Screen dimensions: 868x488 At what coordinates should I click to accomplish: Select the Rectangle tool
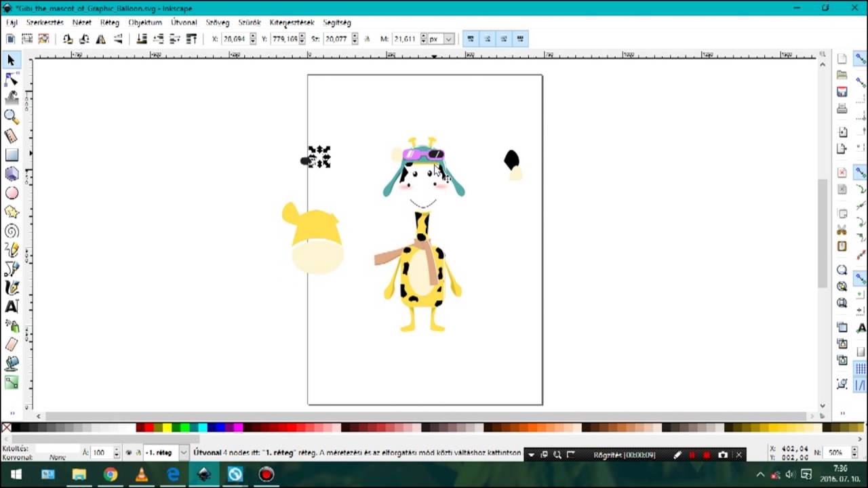(x=11, y=155)
